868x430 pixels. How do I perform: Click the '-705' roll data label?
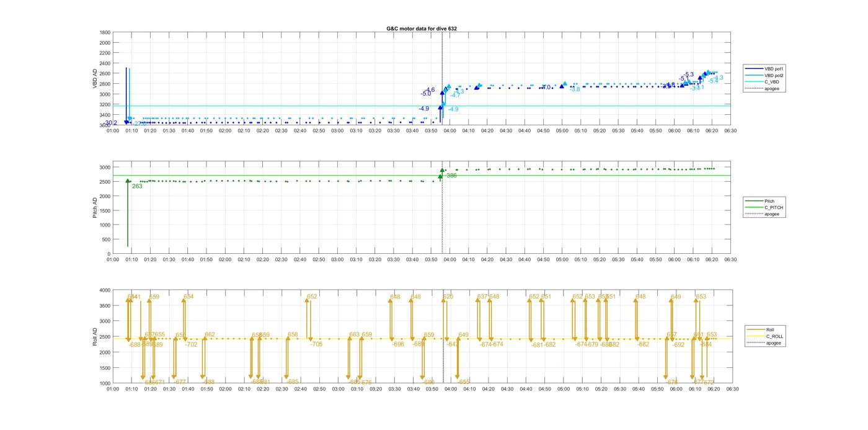(x=316, y=344)
